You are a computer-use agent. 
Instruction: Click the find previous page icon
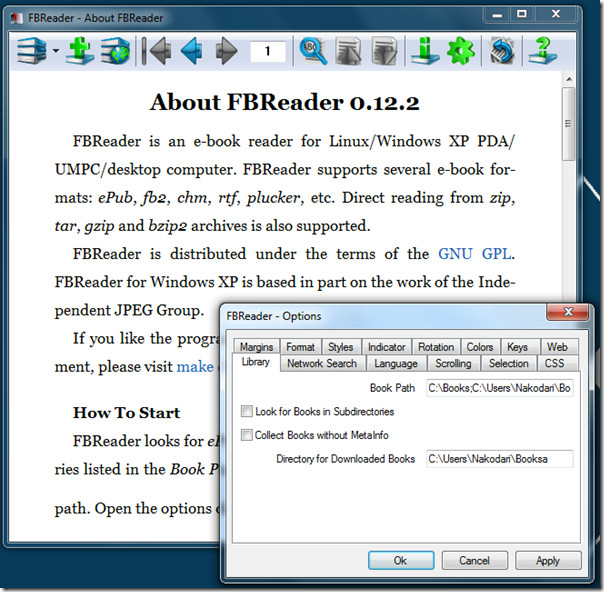348,50
